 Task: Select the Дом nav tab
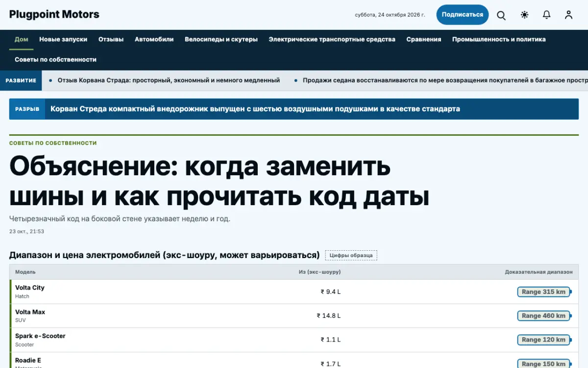click(x=22, y=39)
